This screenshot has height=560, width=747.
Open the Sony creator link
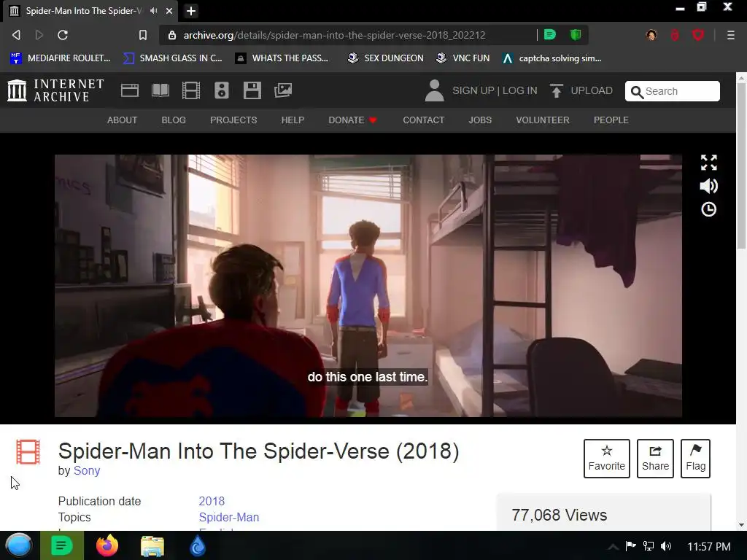pyautogui.click(x=87, y=470)
